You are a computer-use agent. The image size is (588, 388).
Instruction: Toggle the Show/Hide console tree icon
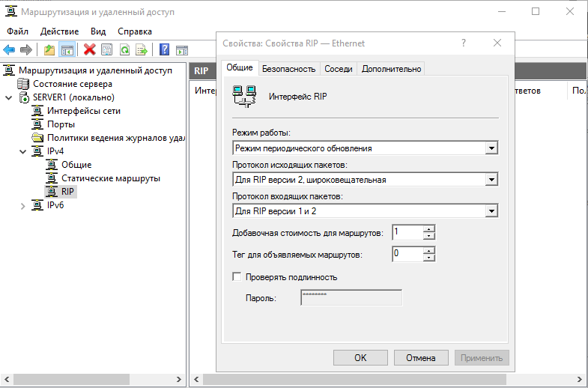pos(67,49)
